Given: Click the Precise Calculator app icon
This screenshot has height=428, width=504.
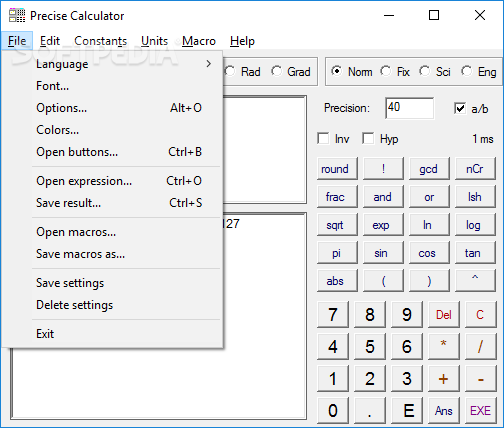Looking at the screenshot, I should 17,15.
